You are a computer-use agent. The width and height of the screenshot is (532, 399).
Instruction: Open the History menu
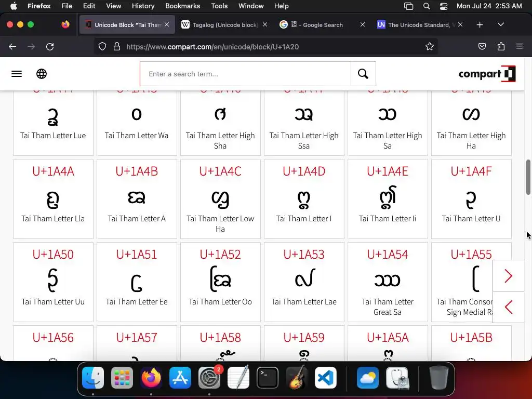pos(143,6)
